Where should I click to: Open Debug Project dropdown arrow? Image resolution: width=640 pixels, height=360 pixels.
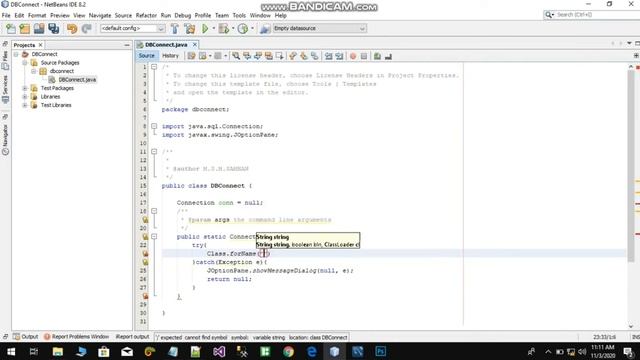233,28
